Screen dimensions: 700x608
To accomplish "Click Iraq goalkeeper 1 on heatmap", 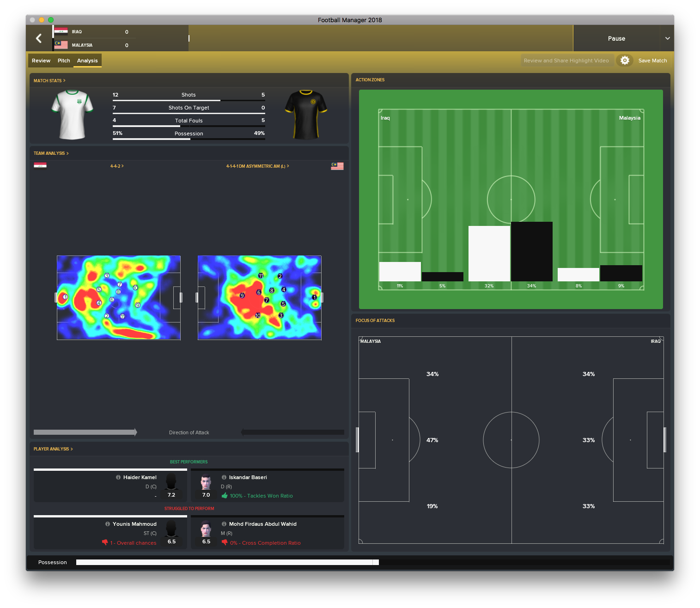I will 65,297.
